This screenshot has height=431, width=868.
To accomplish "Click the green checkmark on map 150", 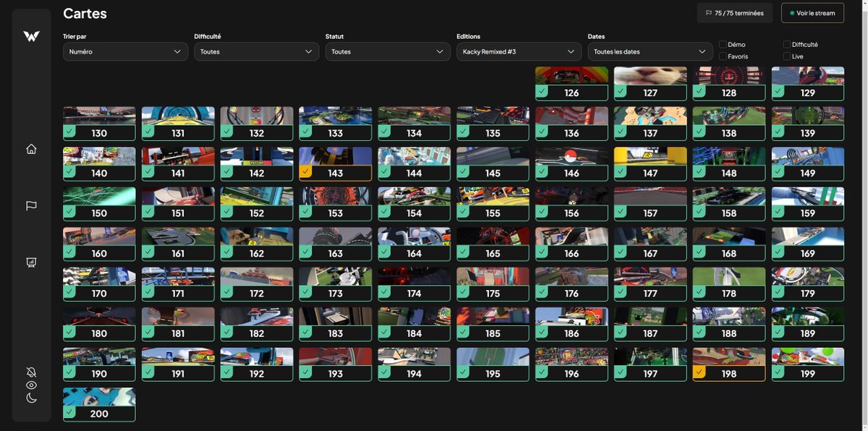I will pos(69,212).
